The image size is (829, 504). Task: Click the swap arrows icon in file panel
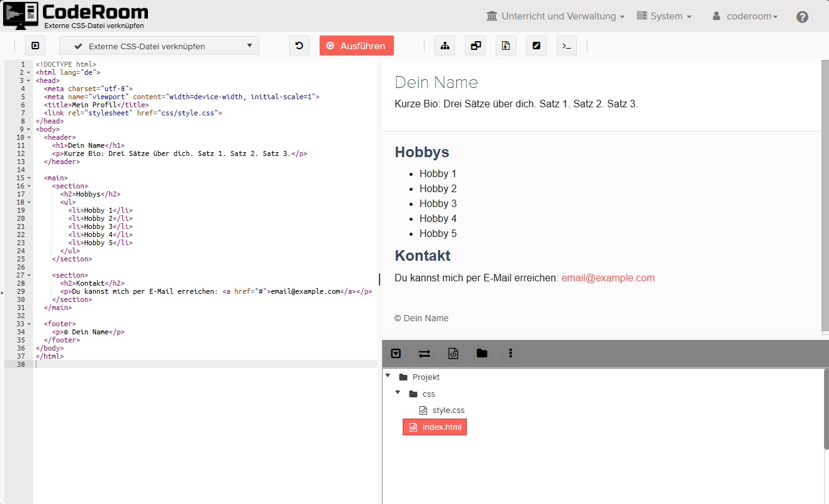[424, 354]
